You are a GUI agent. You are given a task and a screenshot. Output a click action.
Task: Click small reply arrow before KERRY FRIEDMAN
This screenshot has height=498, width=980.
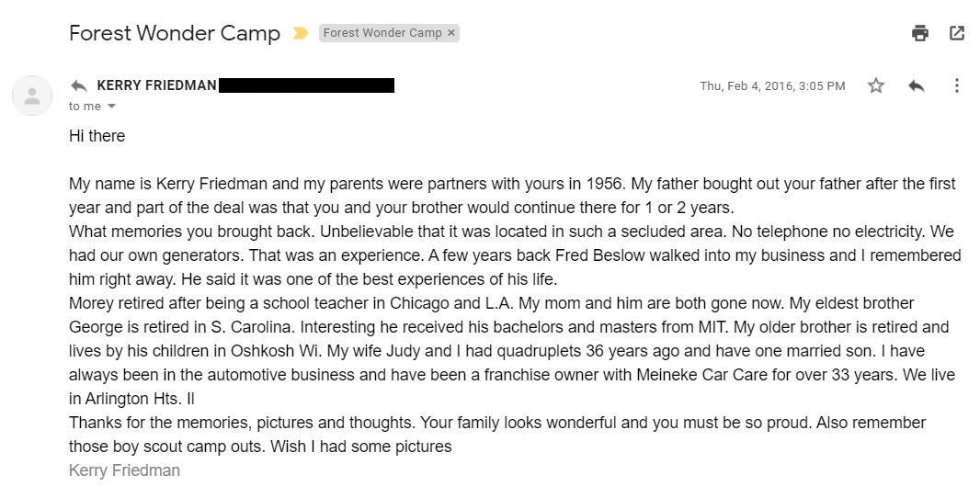click(x=79, y=85)
